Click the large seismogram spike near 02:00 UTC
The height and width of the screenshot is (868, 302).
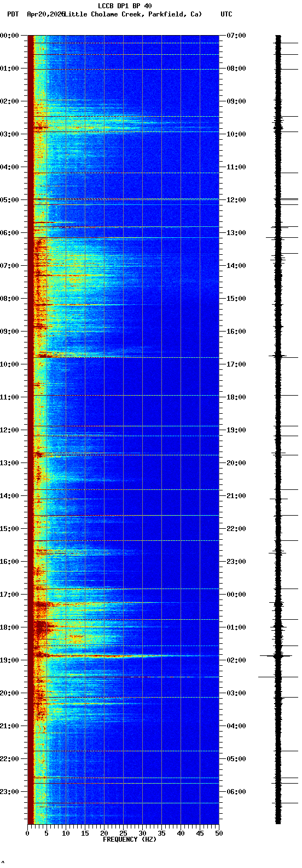point(276,655)
